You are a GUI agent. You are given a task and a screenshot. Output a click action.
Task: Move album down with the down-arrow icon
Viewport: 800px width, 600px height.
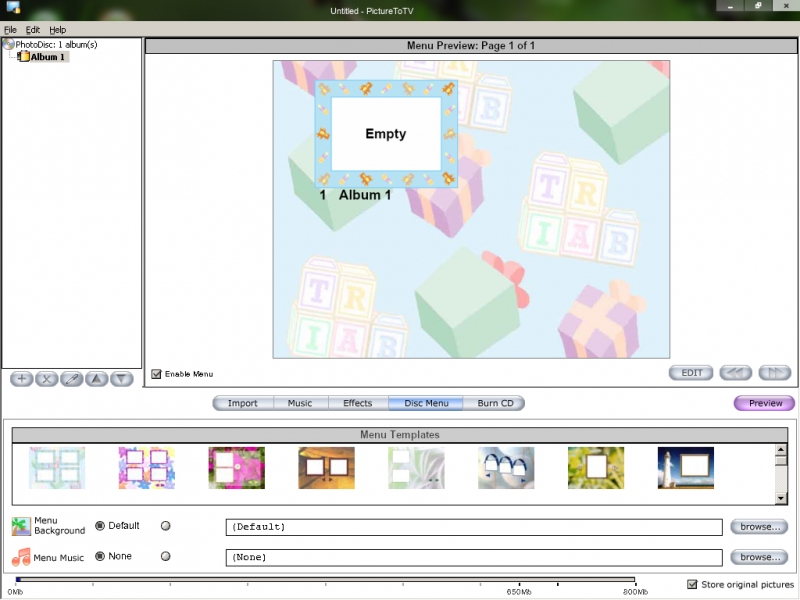122,379
